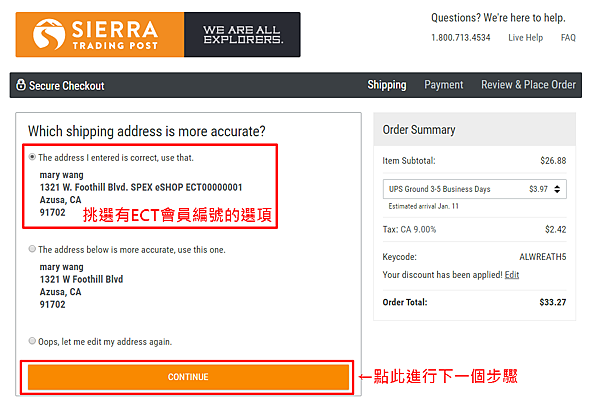Viewport: 600px width, 404px height.
Task: Click the Secure Checkout header text
Action: click(67, 86)
